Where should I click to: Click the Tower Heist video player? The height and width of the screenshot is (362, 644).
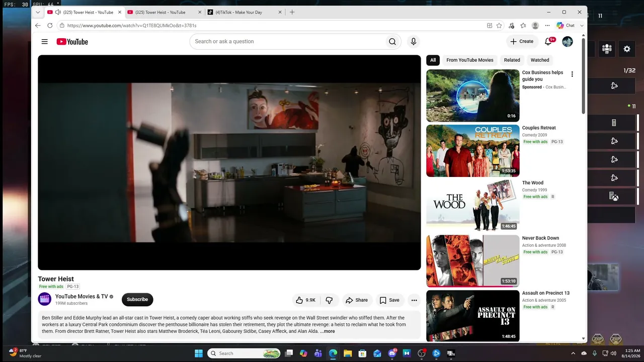tap(229, 162)
